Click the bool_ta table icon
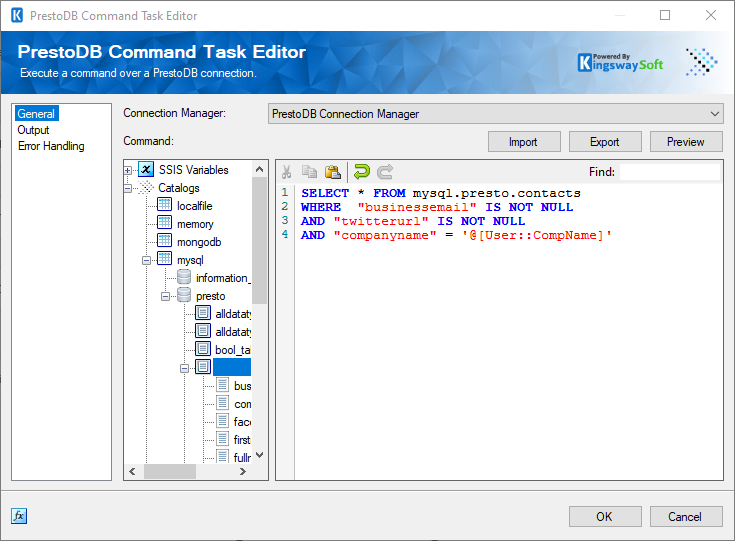The height and width of the screenshot is (541, 735). (202, 349)
